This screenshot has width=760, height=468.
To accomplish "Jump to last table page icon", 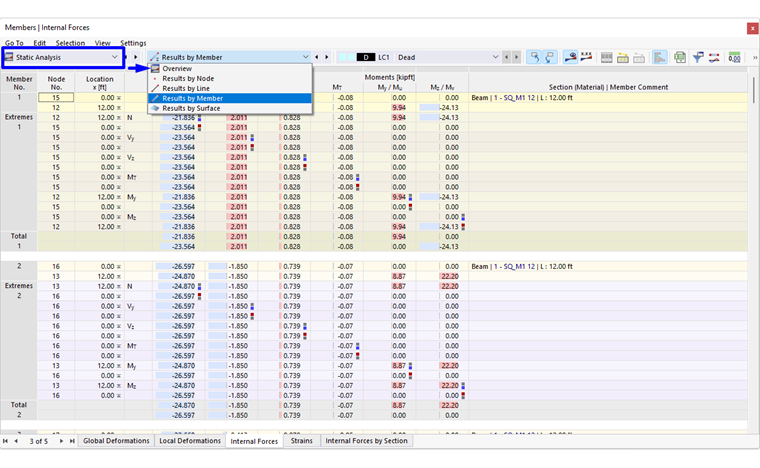I will pos(72,441).
